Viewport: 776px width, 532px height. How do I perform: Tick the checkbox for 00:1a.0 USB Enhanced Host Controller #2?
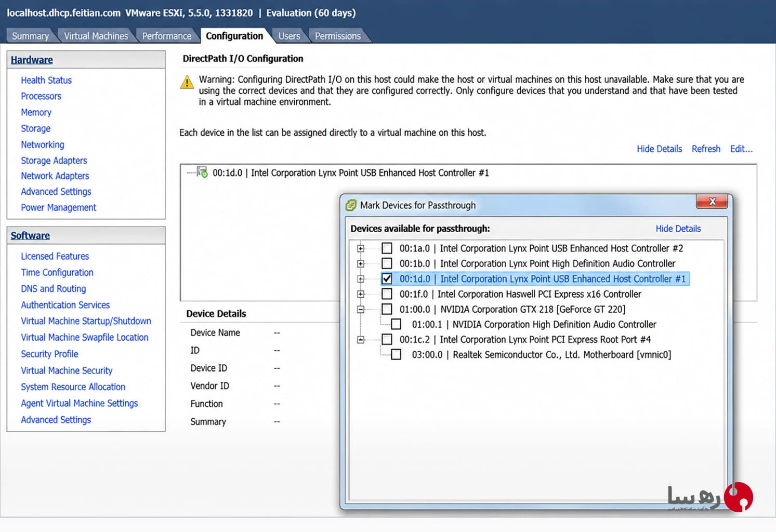click(x=387, y=248)
